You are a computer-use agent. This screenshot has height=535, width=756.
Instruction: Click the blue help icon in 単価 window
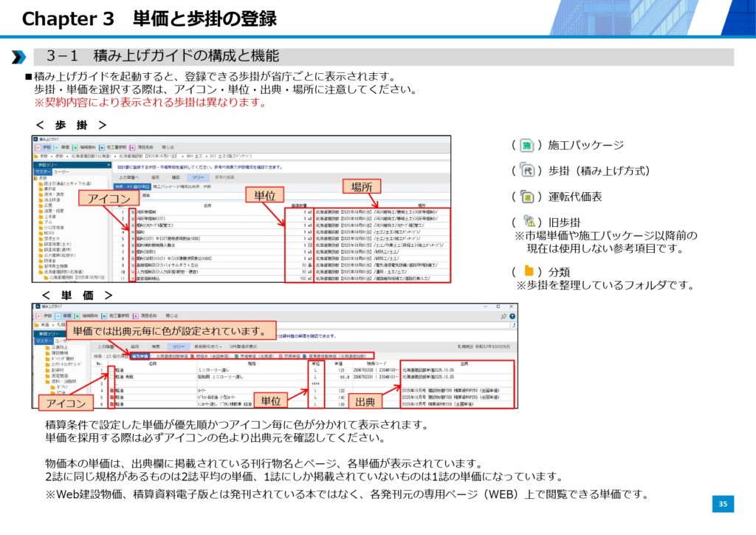click(512, 316)
